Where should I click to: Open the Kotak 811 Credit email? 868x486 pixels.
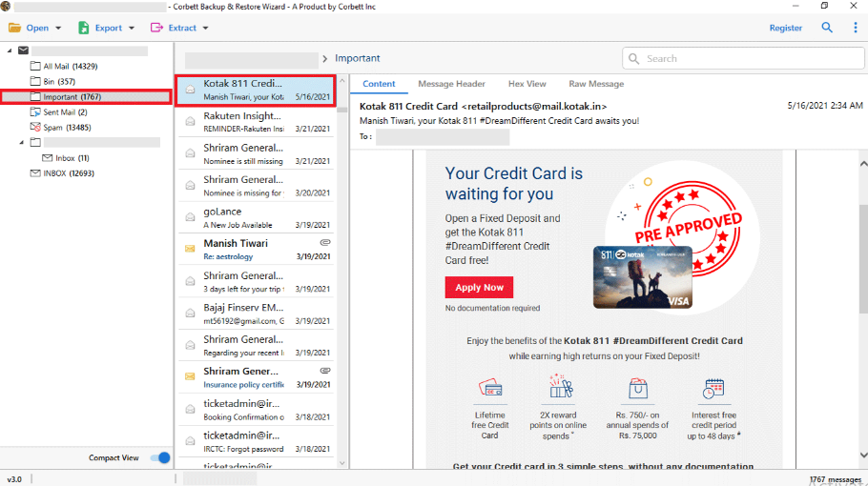[x=256, y=91]
